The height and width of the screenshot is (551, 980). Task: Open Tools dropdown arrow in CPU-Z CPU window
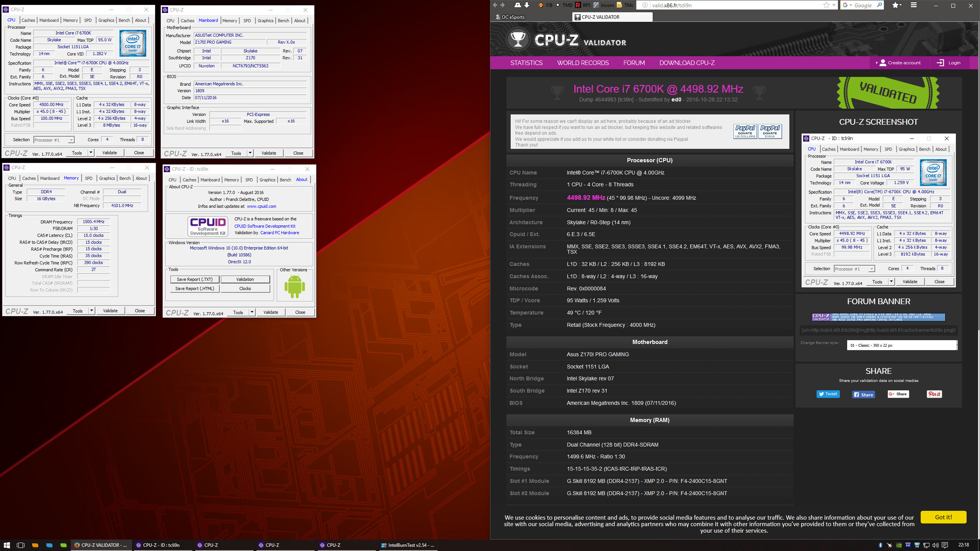(91, 153)
